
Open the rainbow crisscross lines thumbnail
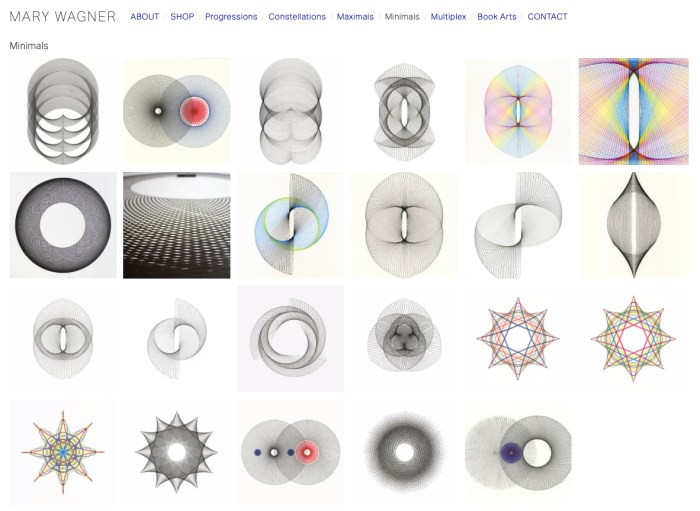point(633,111)
